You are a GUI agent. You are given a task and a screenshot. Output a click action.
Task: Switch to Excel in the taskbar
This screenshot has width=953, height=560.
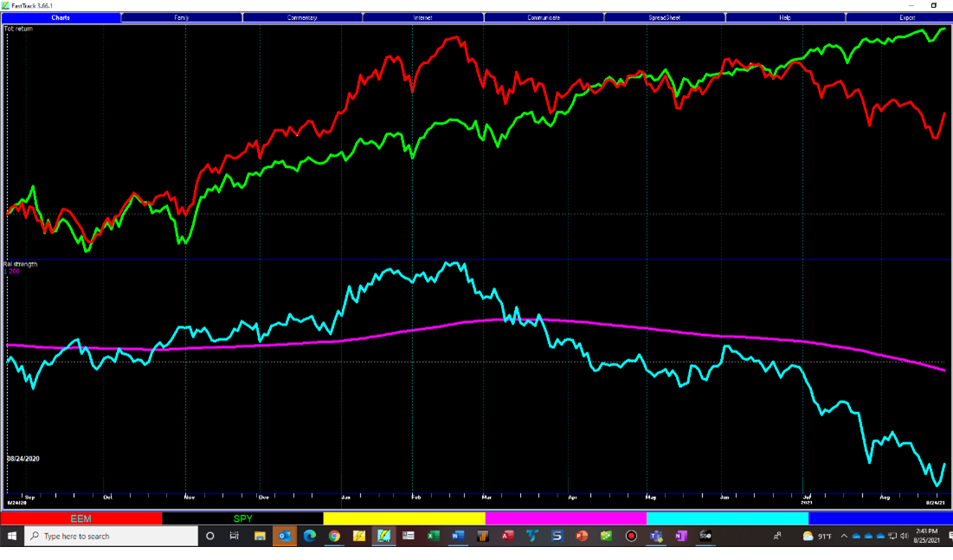(x=433, y=537)
